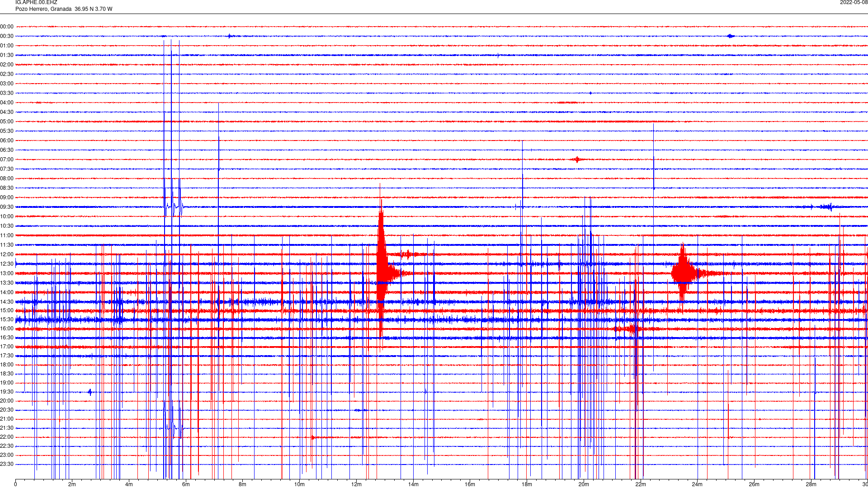Click the 22m tick on the minute axis
868x488 pixels.
(641, 484)
